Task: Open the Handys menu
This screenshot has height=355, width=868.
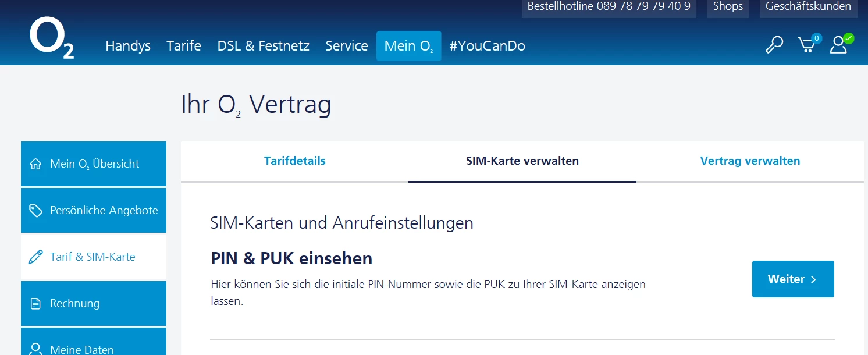Action: (128, 46)
